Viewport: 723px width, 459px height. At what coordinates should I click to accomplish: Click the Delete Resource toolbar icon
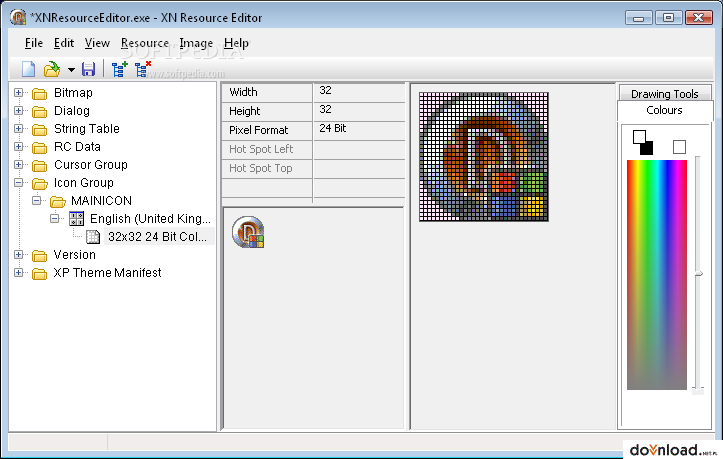pos(142,69)
